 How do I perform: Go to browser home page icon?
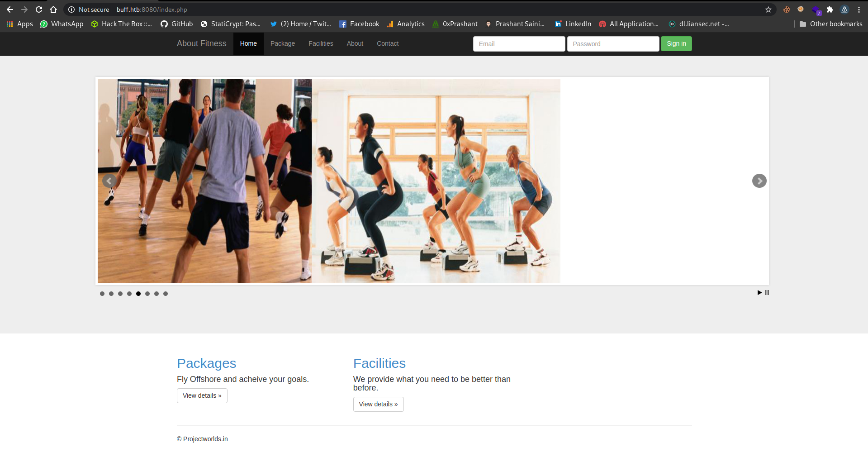click(x=53, y=10)
